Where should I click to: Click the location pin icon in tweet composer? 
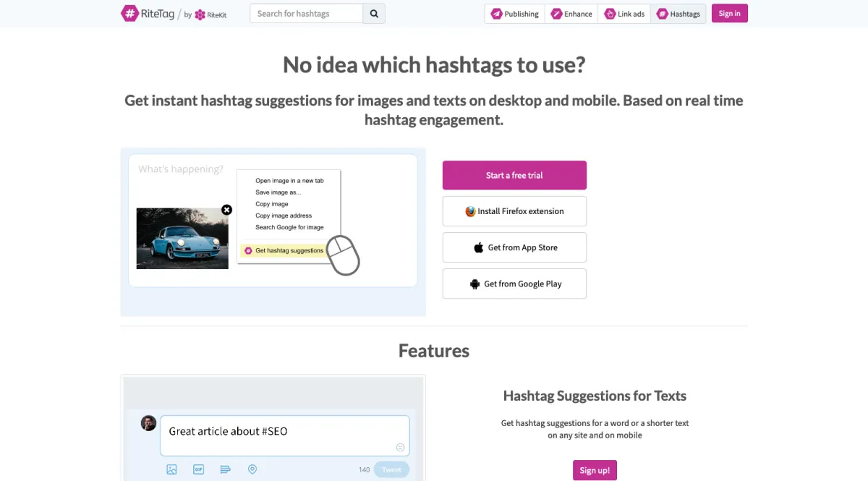[x=252, y=469]
